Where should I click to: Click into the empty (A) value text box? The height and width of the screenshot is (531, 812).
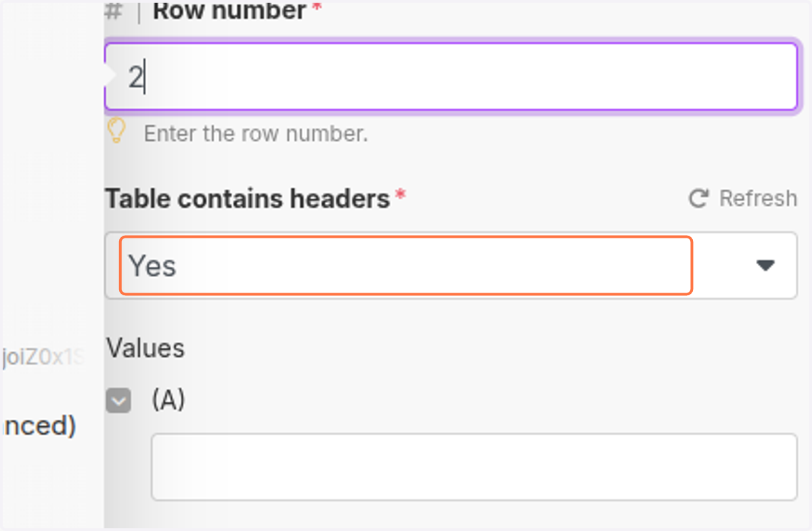pyautogui.click(x=474, y=467)
